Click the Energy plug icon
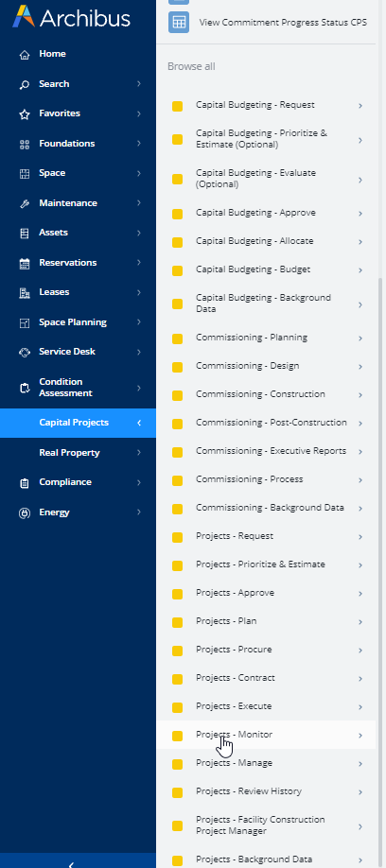Image resolution: width=386 pixels, height=868 pixels. tap(24, 512)
